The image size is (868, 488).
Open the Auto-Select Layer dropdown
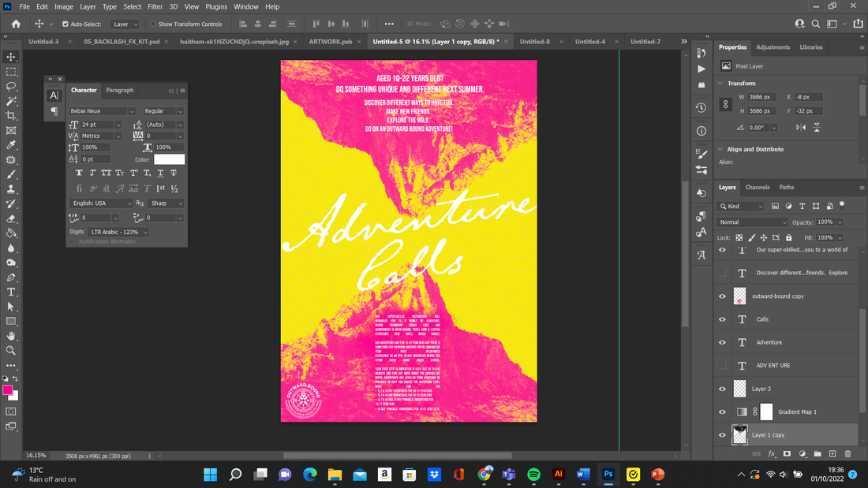click(x=125, y=24)
